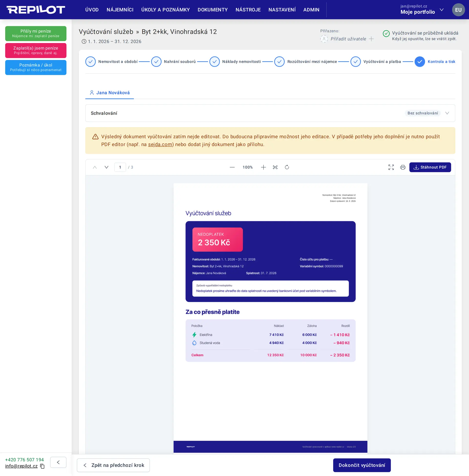Open the ADMIN menu item
Image resolution: width=469 pixels, height=476 pixels.
click(311, 10)
